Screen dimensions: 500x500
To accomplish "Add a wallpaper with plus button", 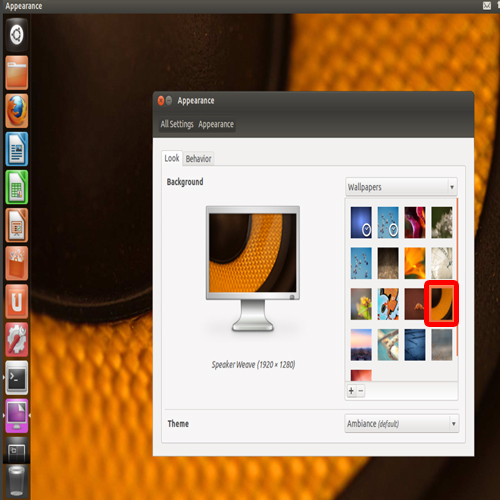I will coord(351,391).
